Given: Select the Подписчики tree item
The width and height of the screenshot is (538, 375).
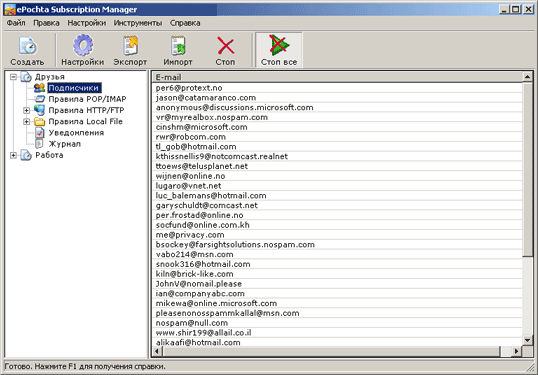Looking at the screenshot, I should click(x=74, y=88).
